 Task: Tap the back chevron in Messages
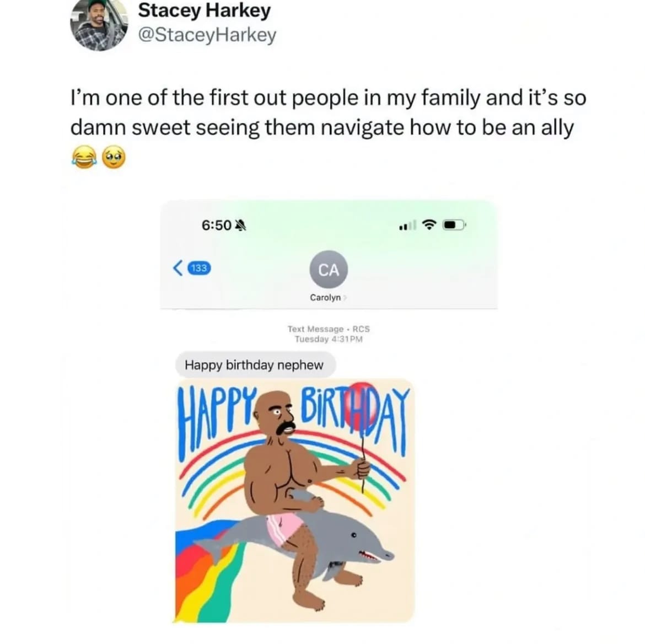(x=178, y=269)
